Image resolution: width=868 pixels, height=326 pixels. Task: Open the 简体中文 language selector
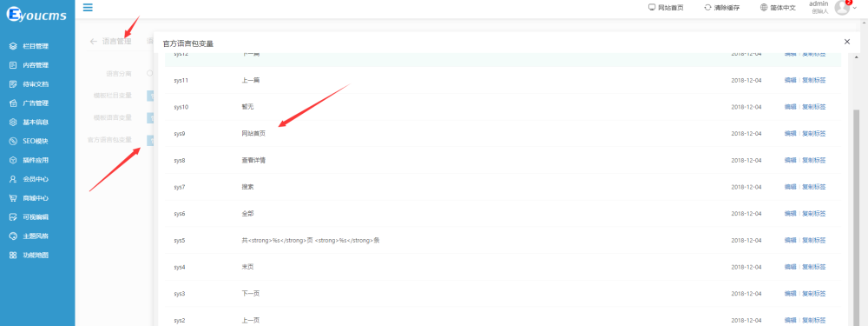(x=779, y=8)
